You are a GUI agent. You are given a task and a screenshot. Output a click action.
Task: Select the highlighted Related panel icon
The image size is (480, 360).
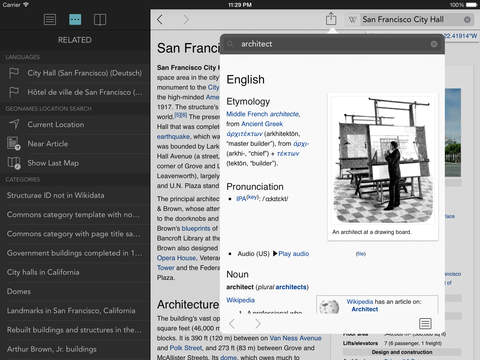(x=75, y=19)
